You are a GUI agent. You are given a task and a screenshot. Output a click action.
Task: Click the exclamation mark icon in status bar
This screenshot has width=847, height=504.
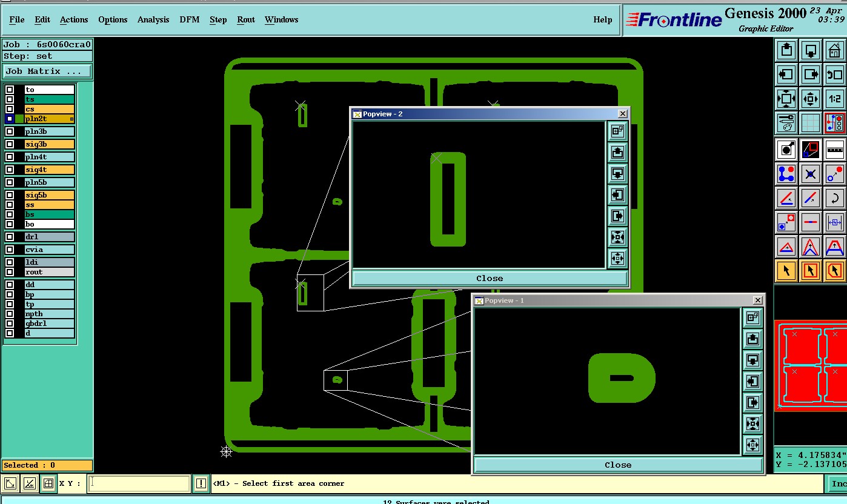click(201, 483)
